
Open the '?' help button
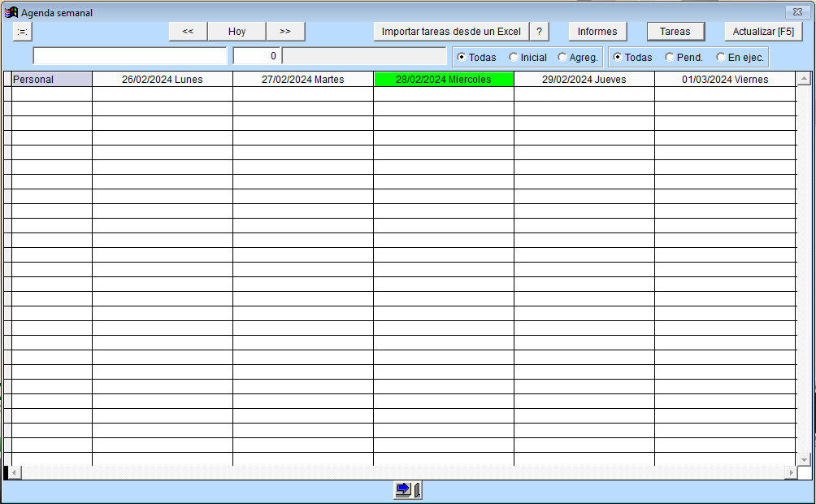pos(539,31)
